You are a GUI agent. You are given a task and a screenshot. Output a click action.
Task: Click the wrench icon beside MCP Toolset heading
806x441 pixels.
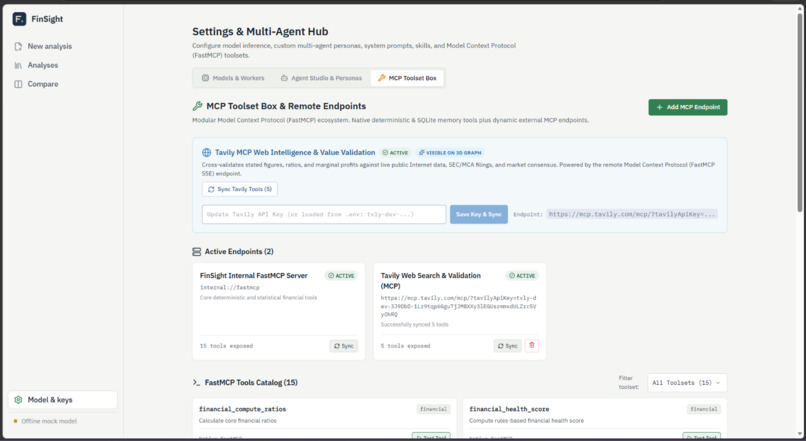tap(197, 106)
